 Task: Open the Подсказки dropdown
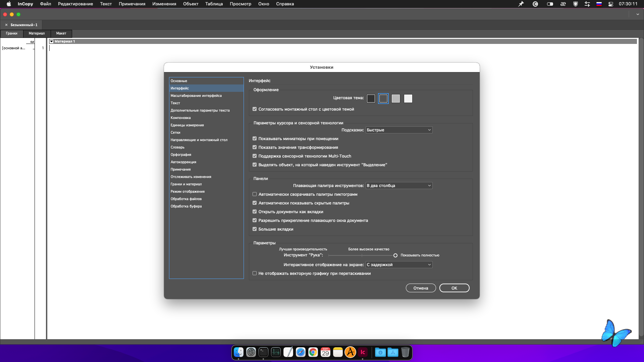399,130
